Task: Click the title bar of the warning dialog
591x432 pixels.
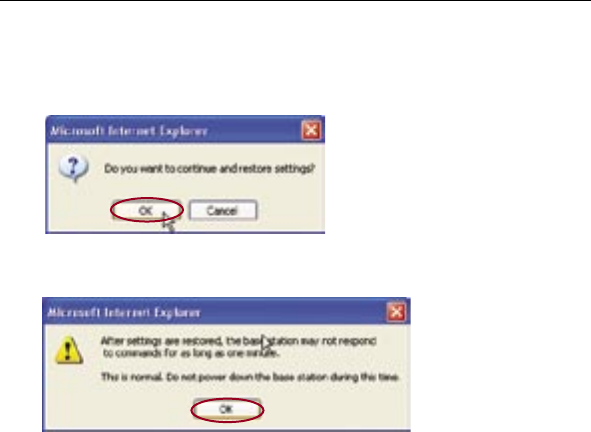Action: point(226,312)
